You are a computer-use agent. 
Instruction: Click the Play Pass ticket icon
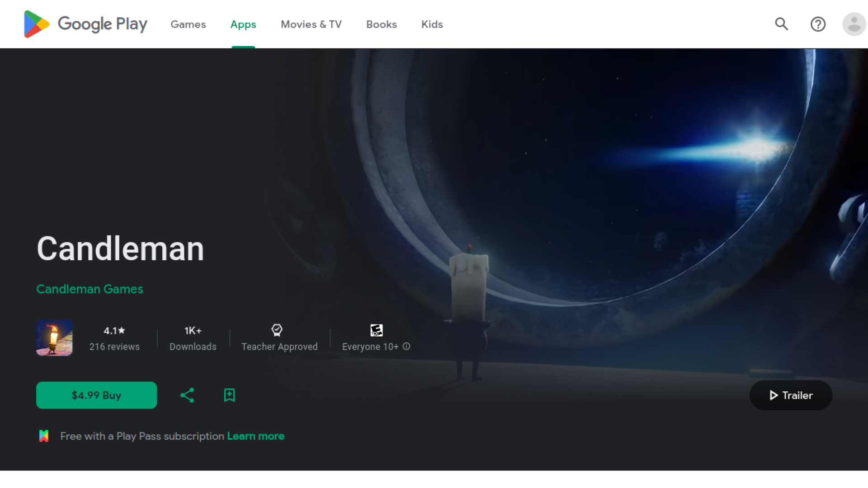(x=44, y=436)
